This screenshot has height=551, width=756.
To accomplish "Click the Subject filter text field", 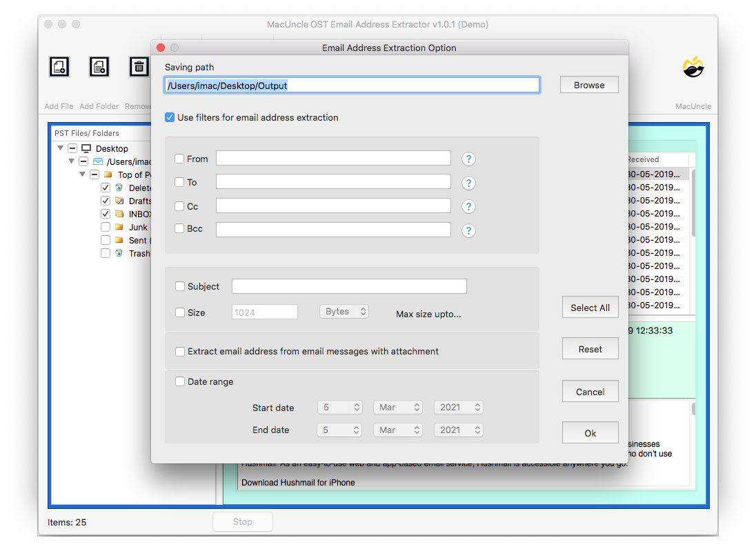I will point(349,286).
